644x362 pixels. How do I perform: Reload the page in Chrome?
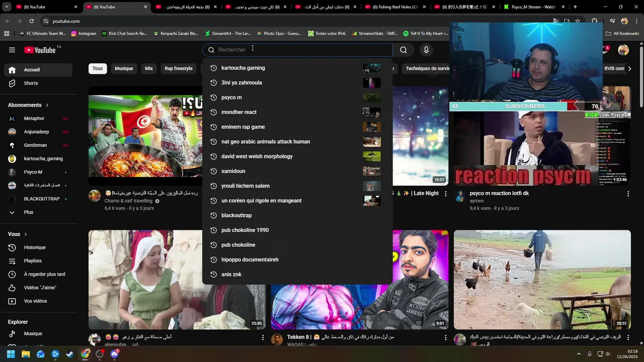click(x=31, y=21)
